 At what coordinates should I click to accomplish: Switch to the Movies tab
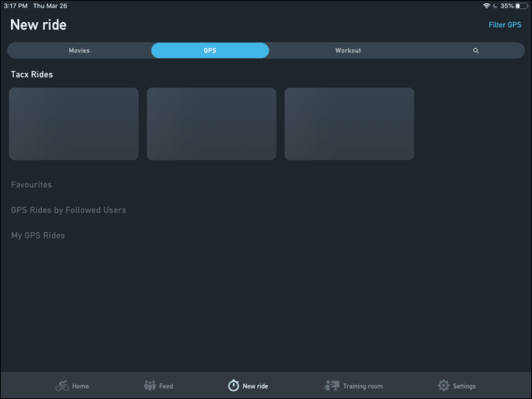(79, 51)
